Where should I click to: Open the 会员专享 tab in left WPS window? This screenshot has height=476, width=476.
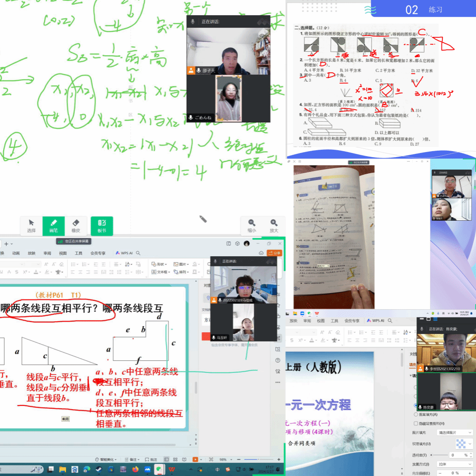click(98, 253)
